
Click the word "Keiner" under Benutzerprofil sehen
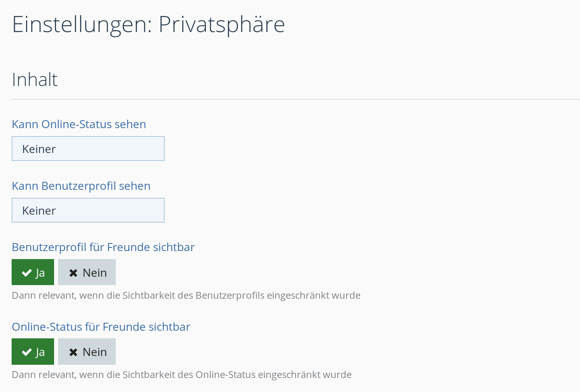(39, 211)
